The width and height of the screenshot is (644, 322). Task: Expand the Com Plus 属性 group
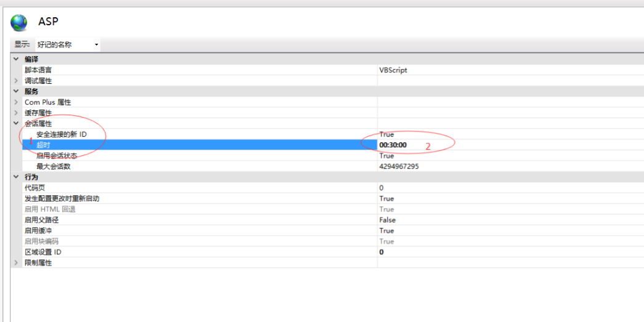(x=16, y=102)
